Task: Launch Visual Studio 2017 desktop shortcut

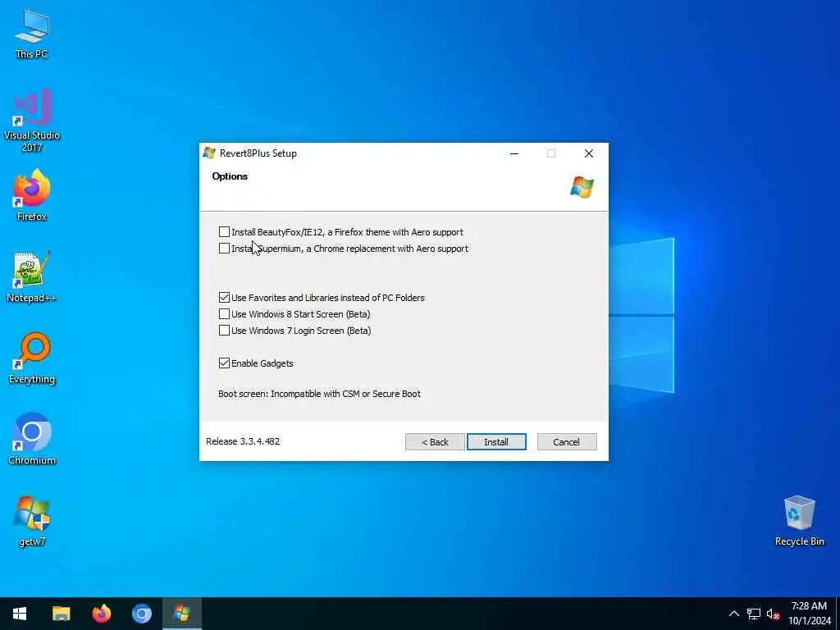Action: (32, 120)
